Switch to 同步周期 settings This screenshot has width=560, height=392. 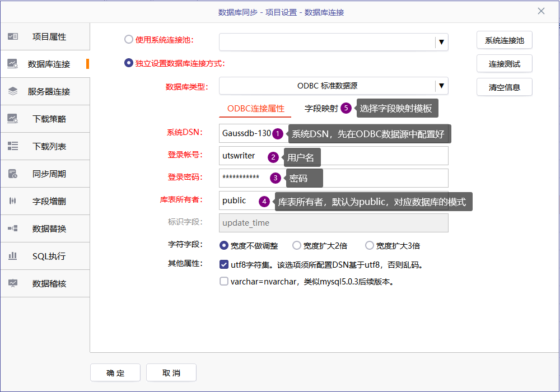coord(45,174)
